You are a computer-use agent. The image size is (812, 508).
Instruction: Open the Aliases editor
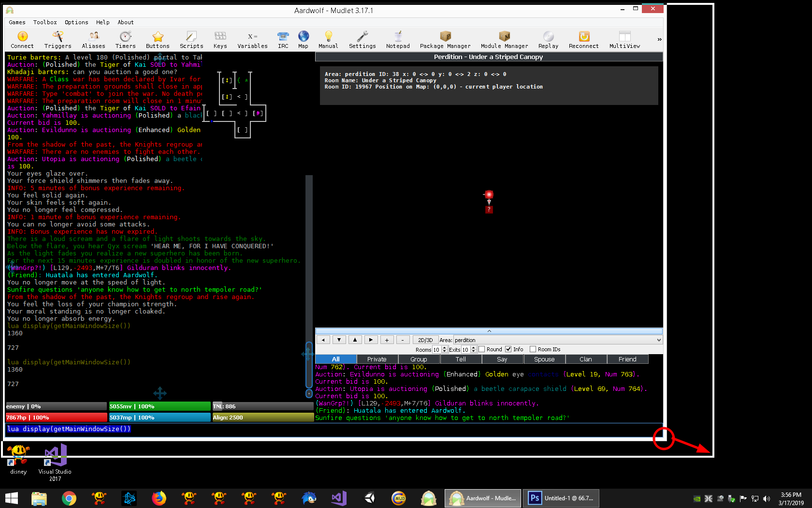coord(93,39)
